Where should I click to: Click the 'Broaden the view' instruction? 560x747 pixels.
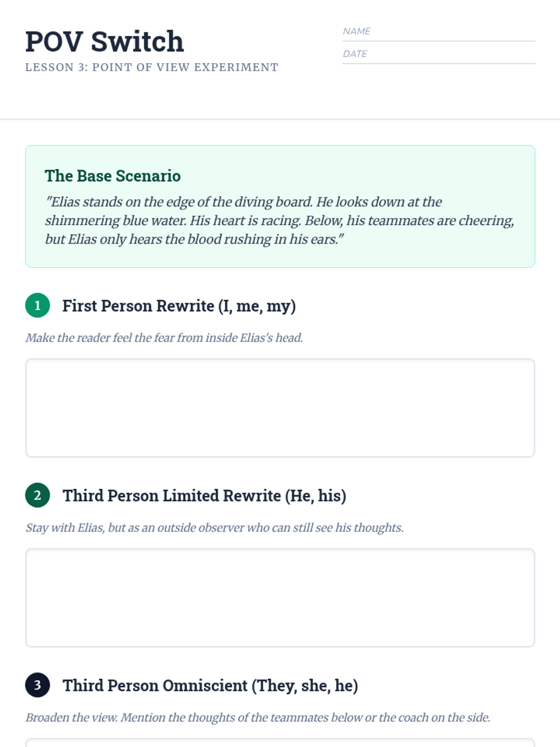258,717
